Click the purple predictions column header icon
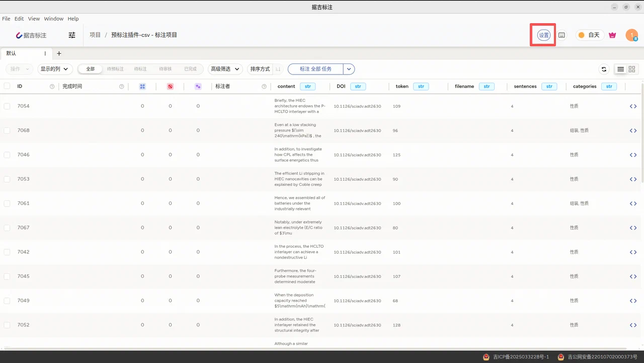 click(x=198, y=87)
